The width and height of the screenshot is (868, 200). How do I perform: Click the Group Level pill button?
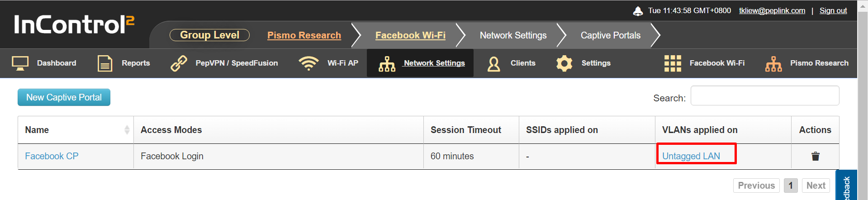click(209, 35)
